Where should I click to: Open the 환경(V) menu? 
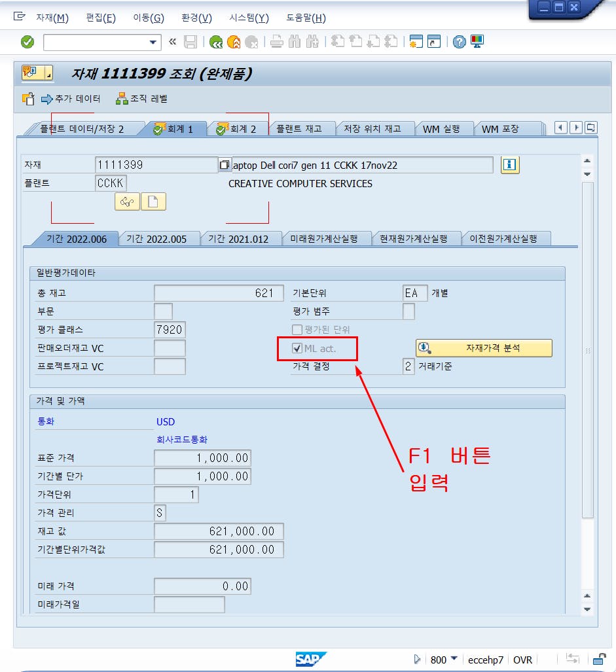[x=196, y=18]
